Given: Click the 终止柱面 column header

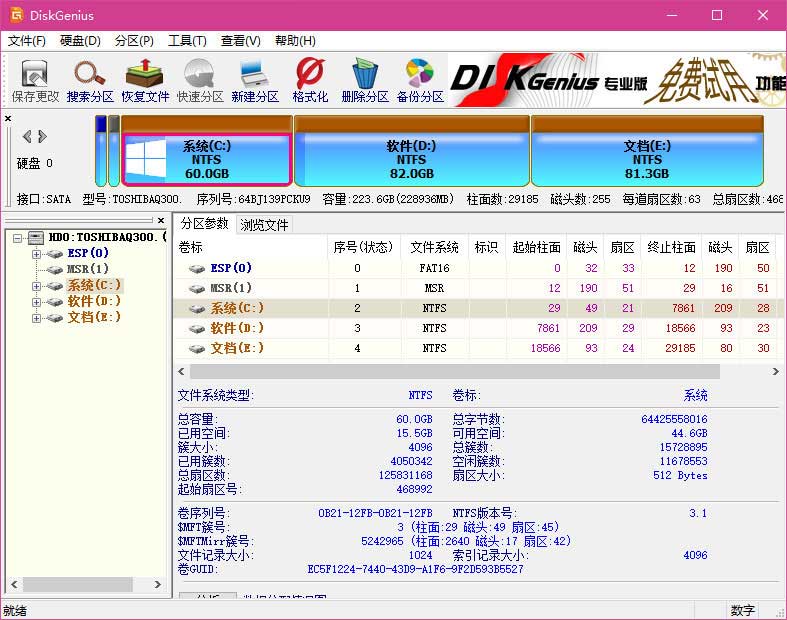Looking at the screenshot, I should click(672, 247).
